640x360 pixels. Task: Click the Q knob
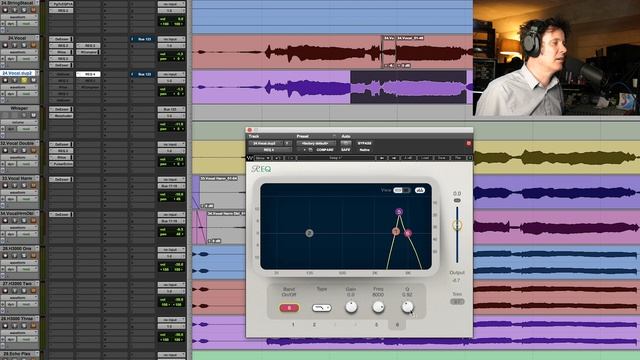click(x=407, y=307)
